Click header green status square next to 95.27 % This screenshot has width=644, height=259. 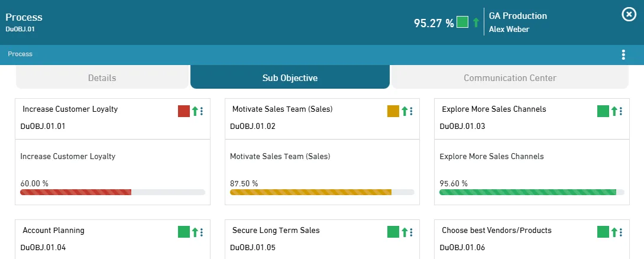(x=462, y=22)
